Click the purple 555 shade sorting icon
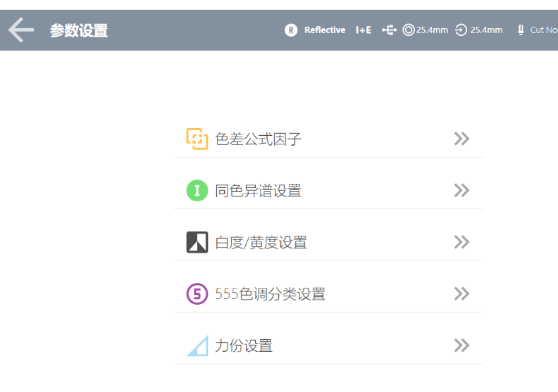This screenshot has height=392, width=558. [197, 293]
